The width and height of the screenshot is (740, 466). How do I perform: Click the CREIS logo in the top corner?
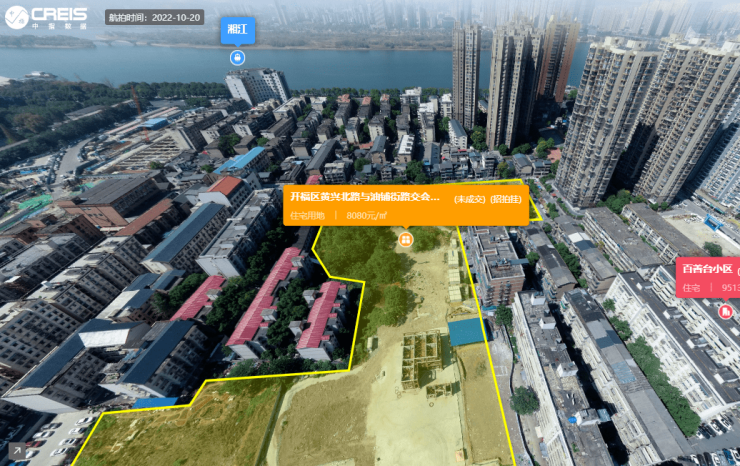coord(46,17)
